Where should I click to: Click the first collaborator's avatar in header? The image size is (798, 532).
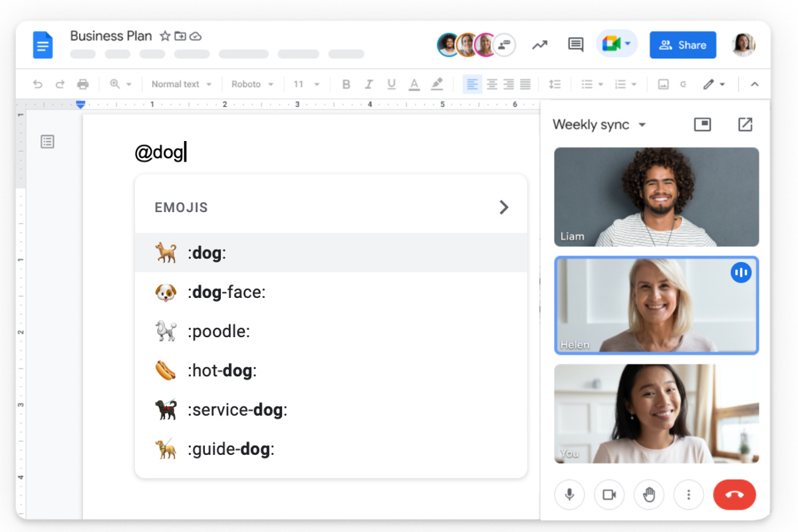tap(448, 45)
